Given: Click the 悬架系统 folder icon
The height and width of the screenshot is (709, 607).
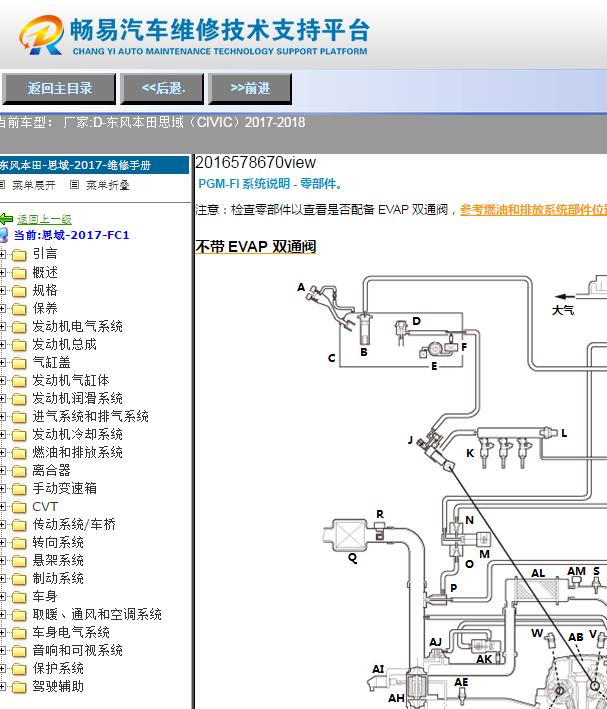Looking at the screenshot, I should point(19,561).
